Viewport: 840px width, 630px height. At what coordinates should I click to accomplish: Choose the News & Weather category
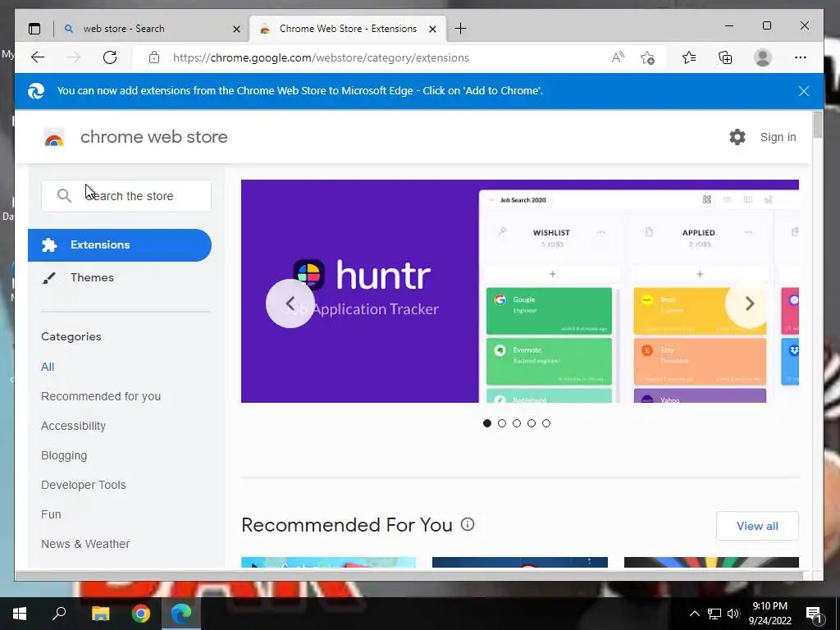click(85, 544)
